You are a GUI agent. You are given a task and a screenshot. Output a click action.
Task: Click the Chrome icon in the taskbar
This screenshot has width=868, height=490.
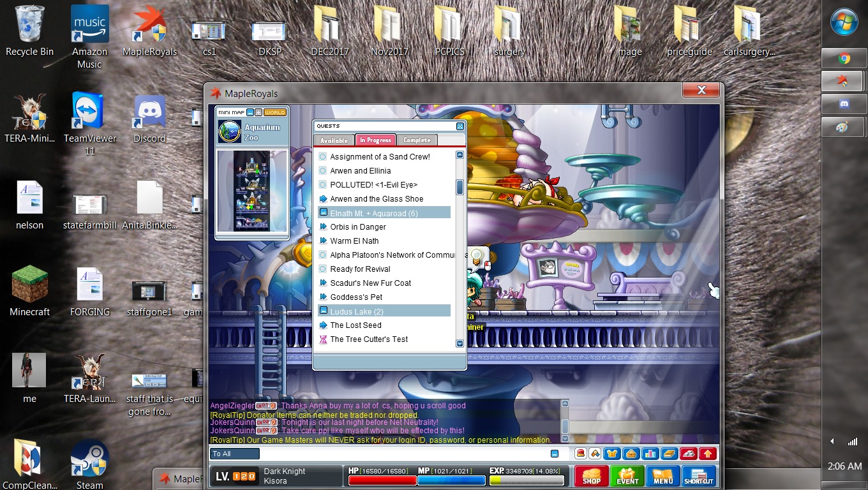click(844, 59)
